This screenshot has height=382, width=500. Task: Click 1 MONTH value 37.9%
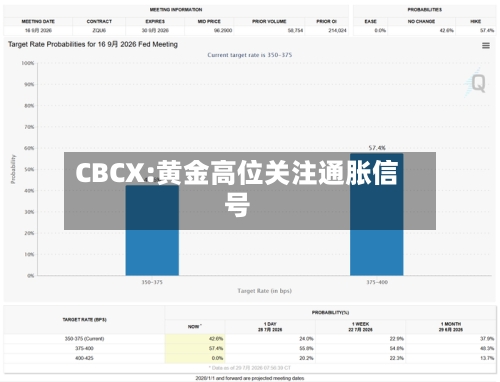pyautogui.click(x=487, y=339)
